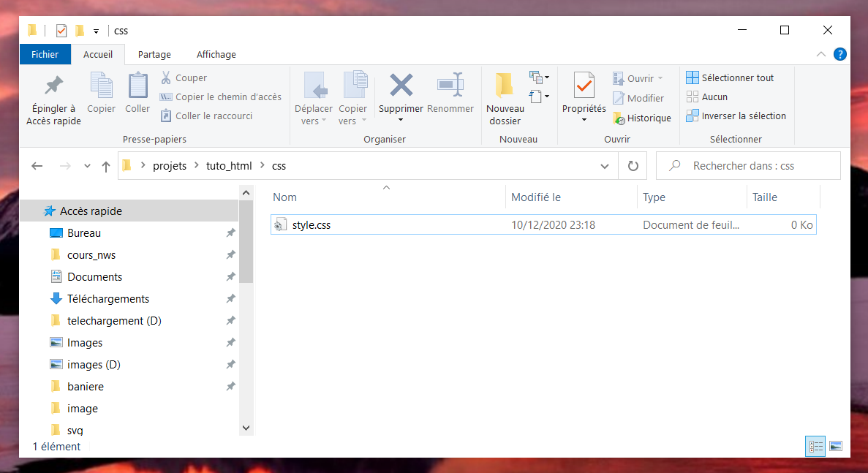Viewport: 868px width, 473px height.
Task: Switch to large icons view
Action: (x=836, y=447)
